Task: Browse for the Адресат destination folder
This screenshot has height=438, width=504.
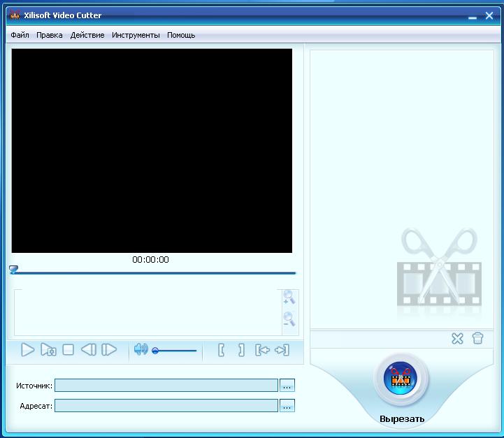Action: (287, 406)
